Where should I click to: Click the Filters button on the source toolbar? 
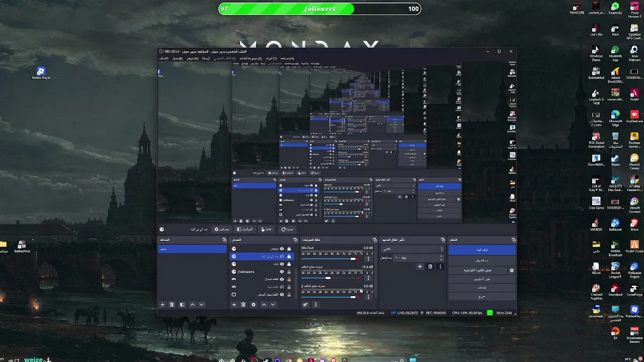(x=245, y=229)
